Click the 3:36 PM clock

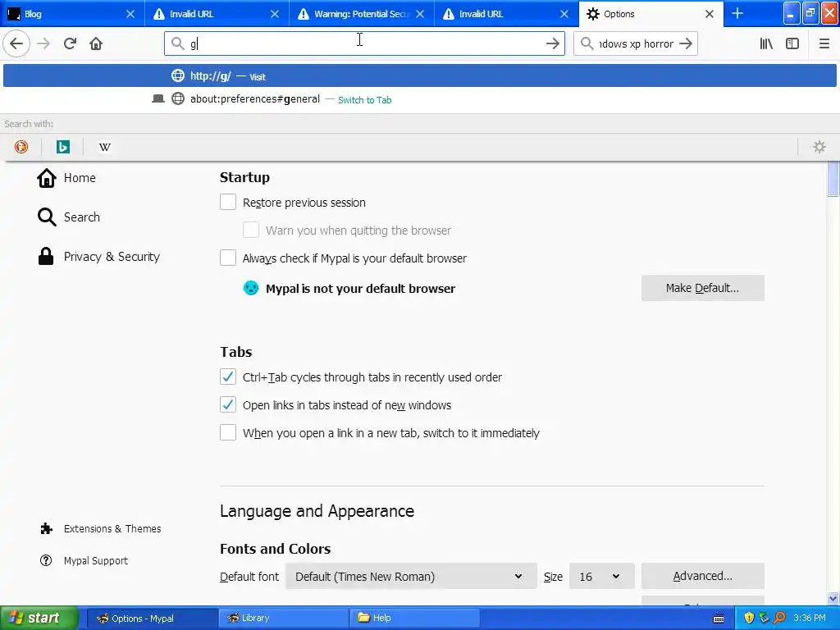coord(810,618)
